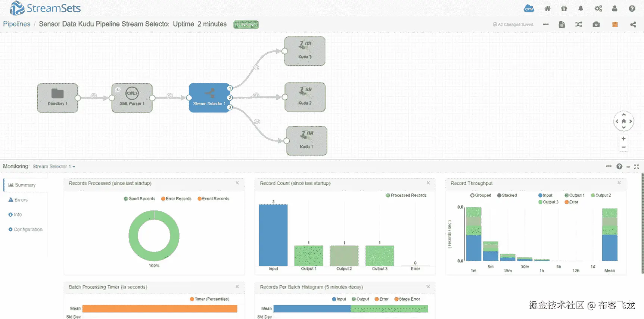Maximize the monitoring panel

click(637, 167)
